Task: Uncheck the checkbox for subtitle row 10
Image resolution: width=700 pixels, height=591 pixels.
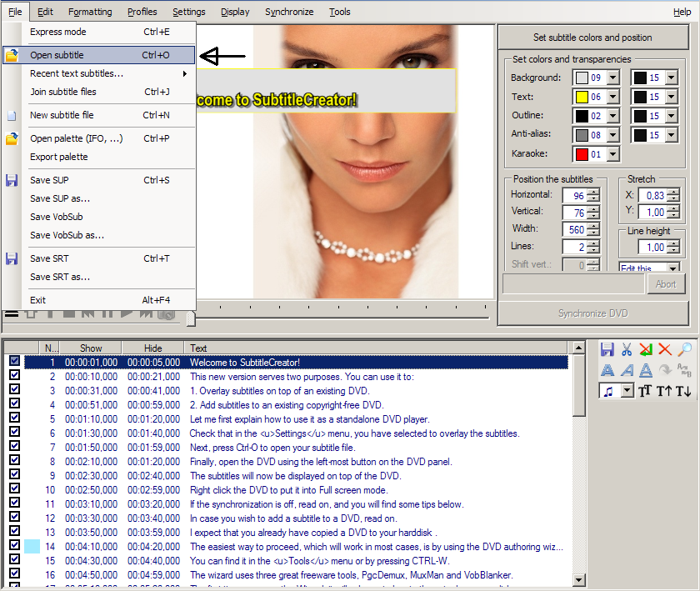Action: [x=14, y=488]
